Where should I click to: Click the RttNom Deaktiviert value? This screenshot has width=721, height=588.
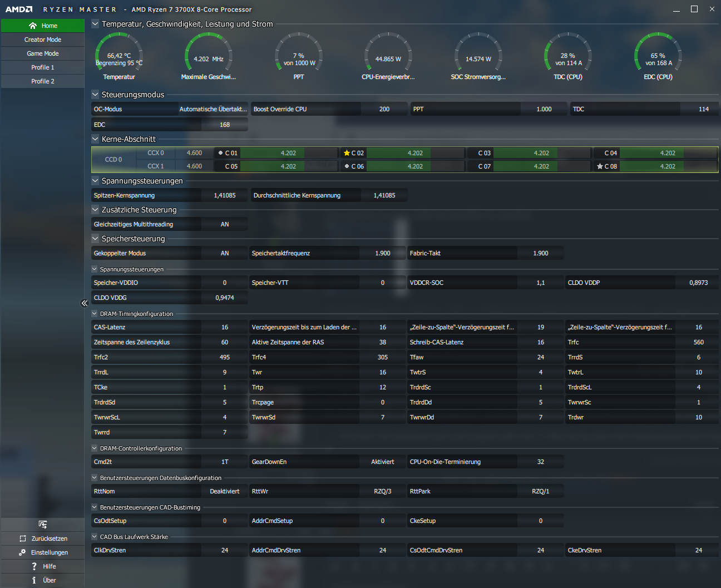(225, 491)
